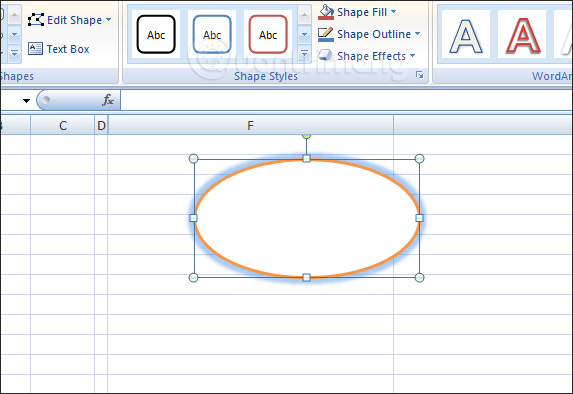Click the Shape Effects icon
This screenshot has height=394, width=573.
tap(325, 56)
